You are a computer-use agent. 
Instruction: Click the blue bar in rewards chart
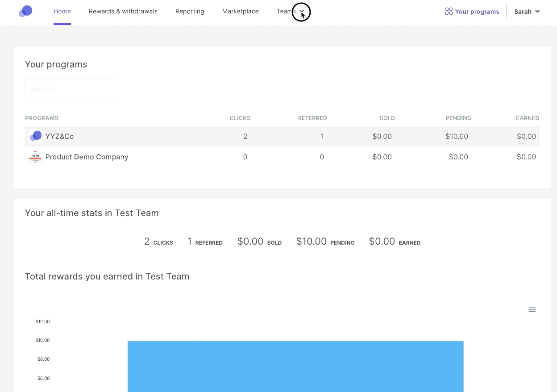click(295, 367)
